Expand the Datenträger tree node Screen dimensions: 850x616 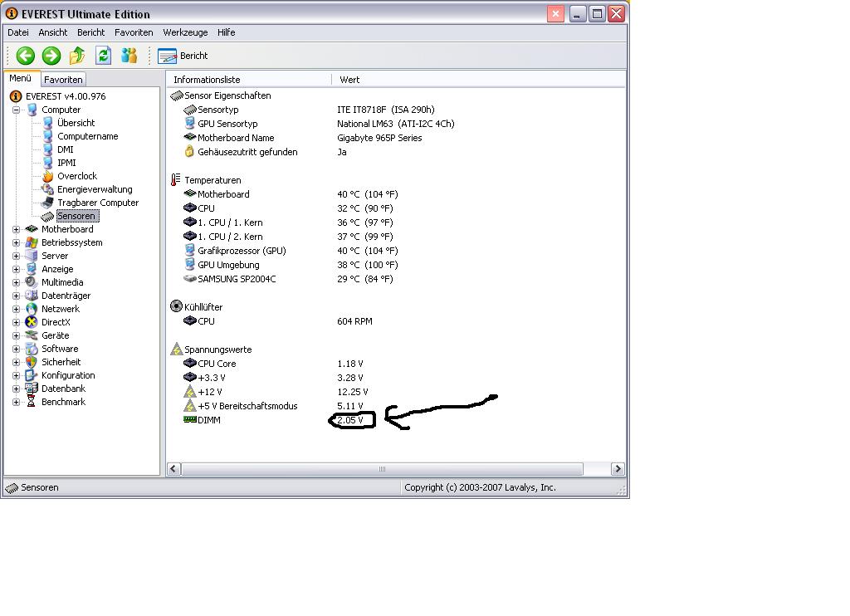(17, 296)
